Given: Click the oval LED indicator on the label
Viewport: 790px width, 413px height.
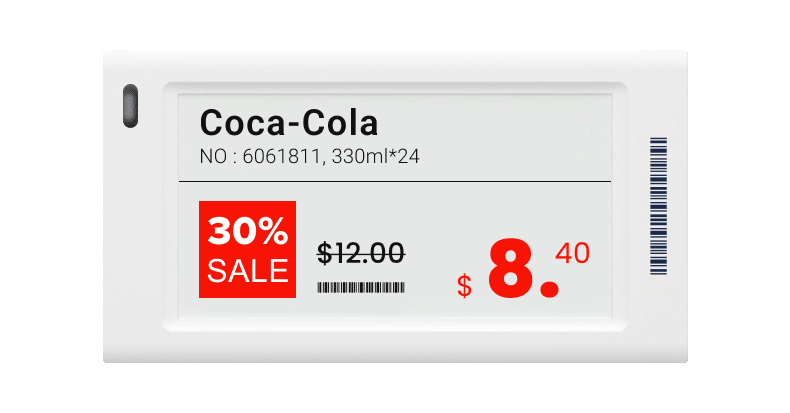Looking at the screenshot, I should point(129,107).
